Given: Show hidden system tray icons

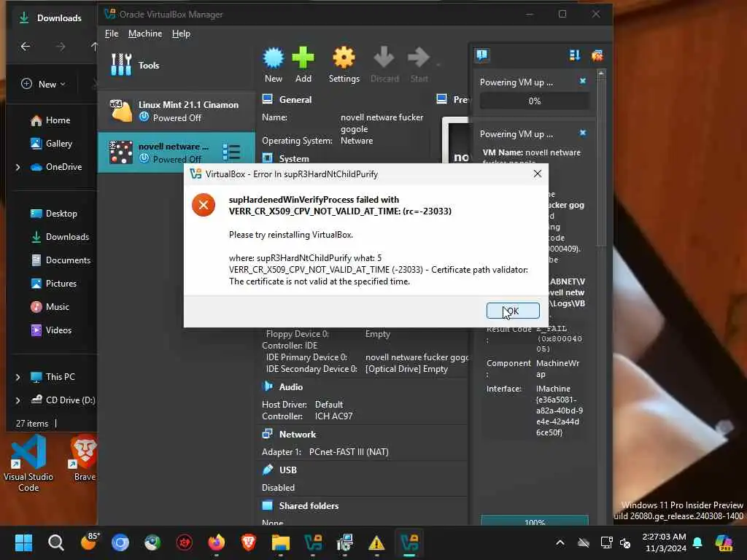Looking at the screenshot, I should [560, 542].
